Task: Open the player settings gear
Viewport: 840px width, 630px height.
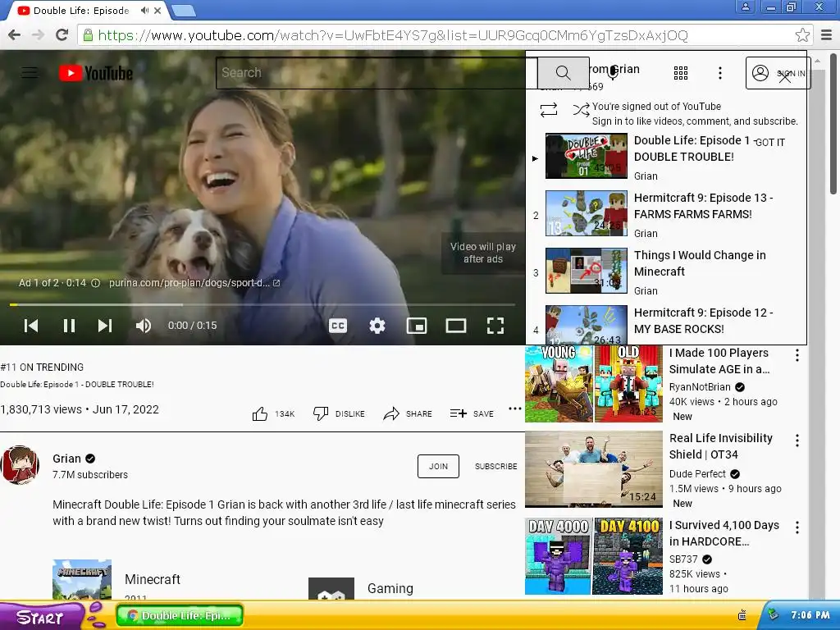Action: (x=377, y=326)
